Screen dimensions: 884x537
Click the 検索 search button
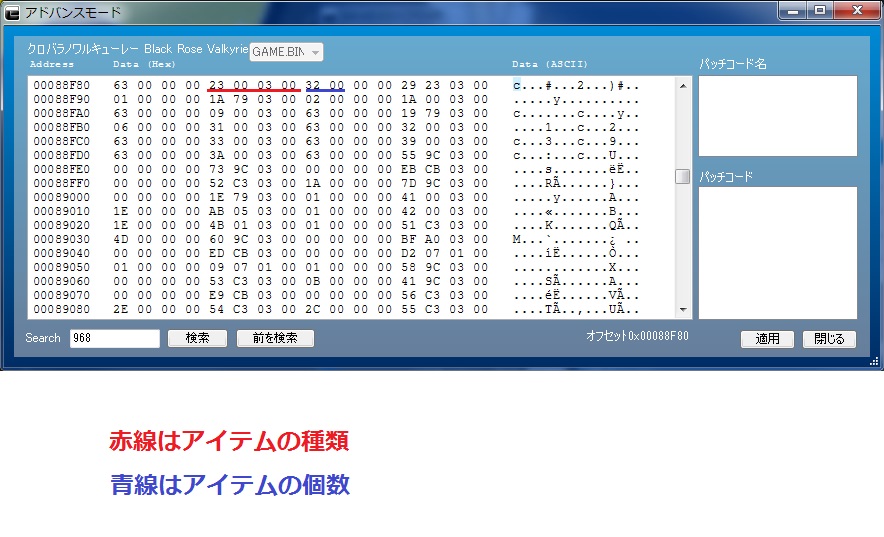(198, 338)
